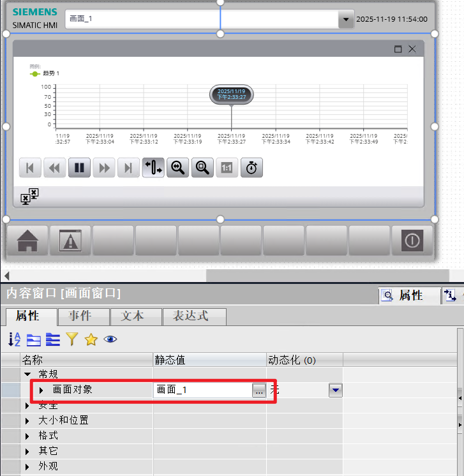The width and height of the screenshot is (464, 476).
Task: Open the alarm warning screen button
Action: pos(70,241)
